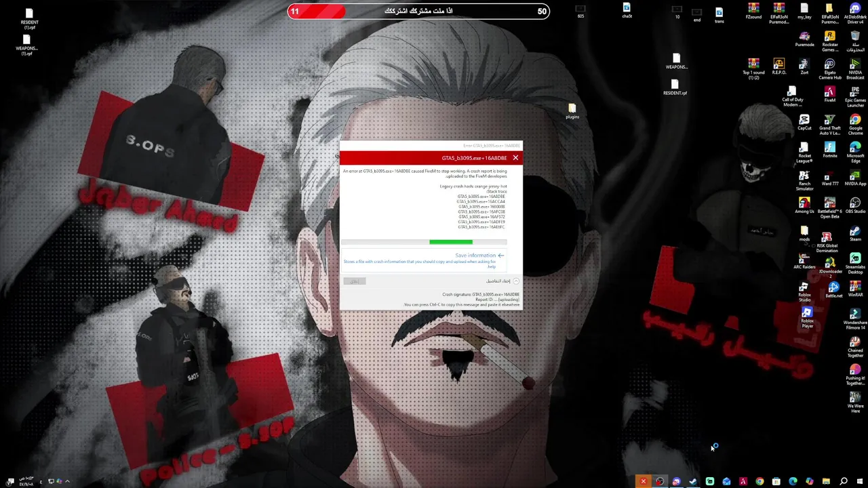868x488 pixels.
Task: Launch Roblox Player shortcut
Action: tap(807, 317)
